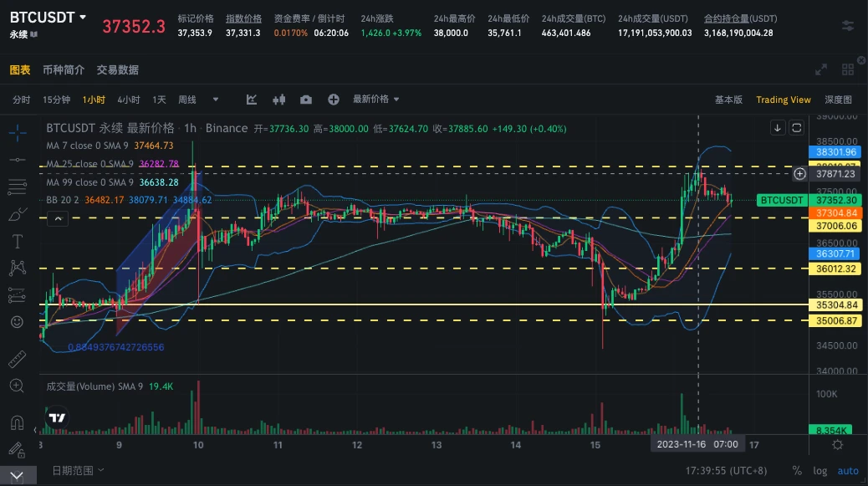868x486 pixels.
Task: Toggle magnet snapping mode in the sidebar
Action: pos(17,422)
